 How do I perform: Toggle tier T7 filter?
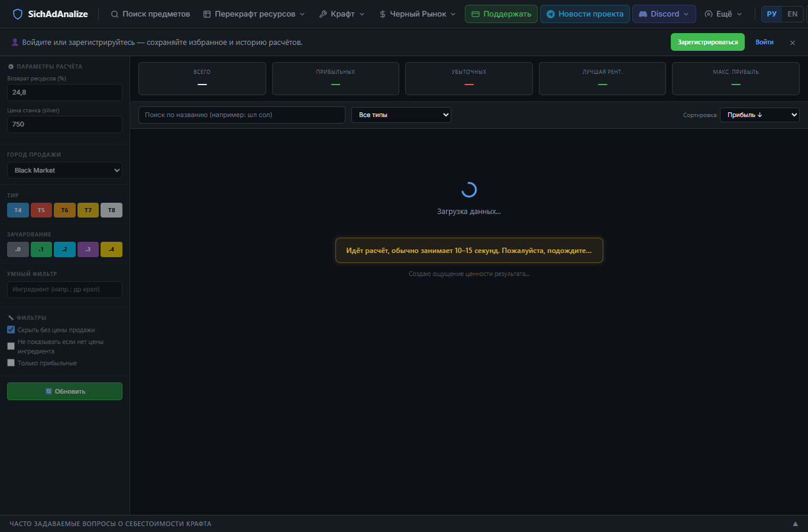[x=88, y=210]
